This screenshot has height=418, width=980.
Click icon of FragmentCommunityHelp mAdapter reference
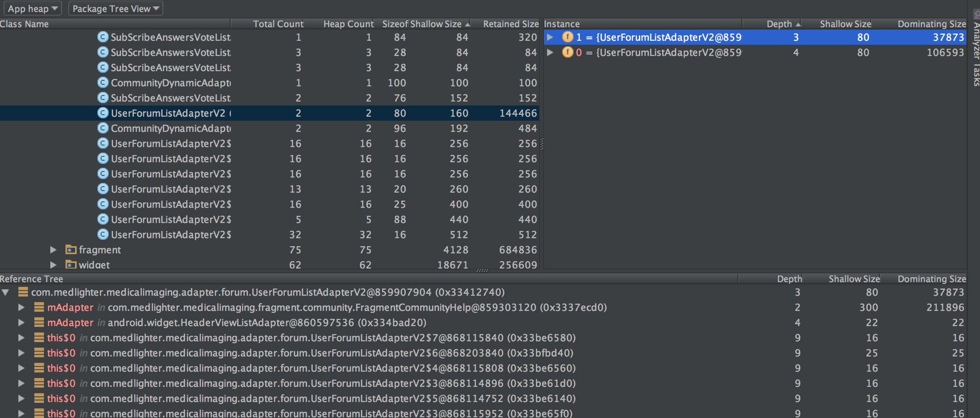point(39,307)
